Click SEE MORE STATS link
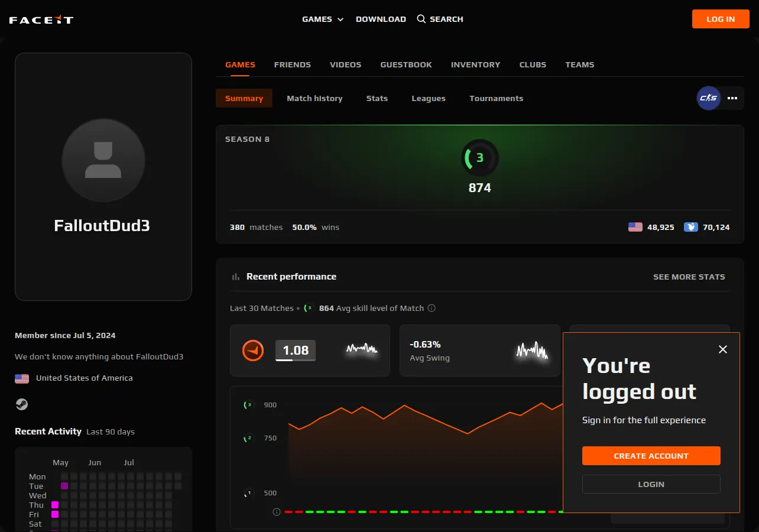 tap(689, 277)
